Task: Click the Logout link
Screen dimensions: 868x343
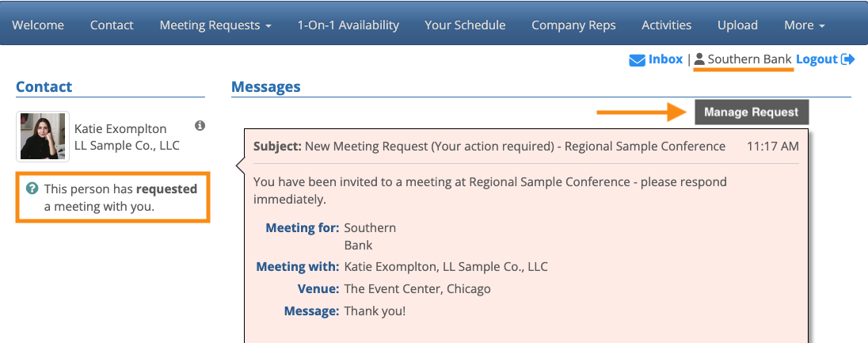Action: click(x=817, y=59)
